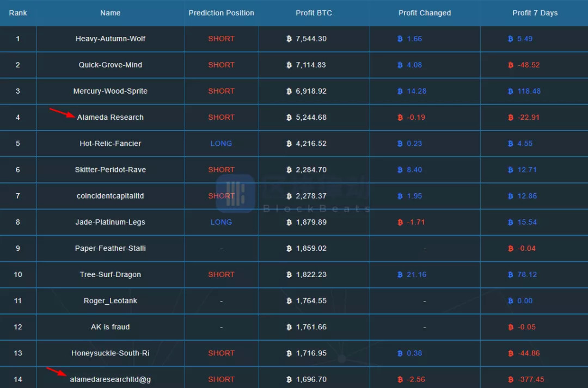Click 7-day profit -44.86
The height and width of the screenshot is (388, 588).
click(x=528, y=353)
